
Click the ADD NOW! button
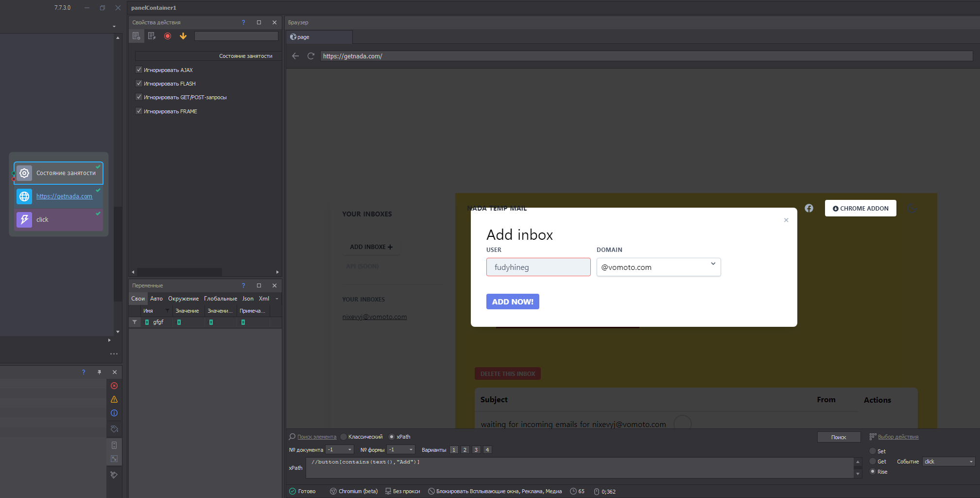(x=513, y=302)
